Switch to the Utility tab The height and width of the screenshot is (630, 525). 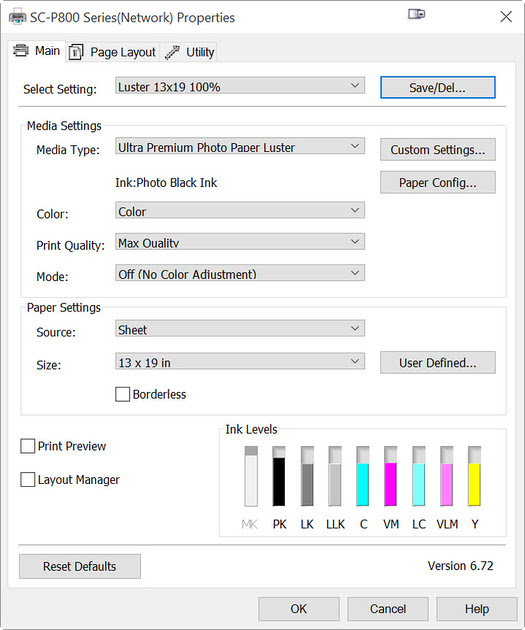(188, 52)
